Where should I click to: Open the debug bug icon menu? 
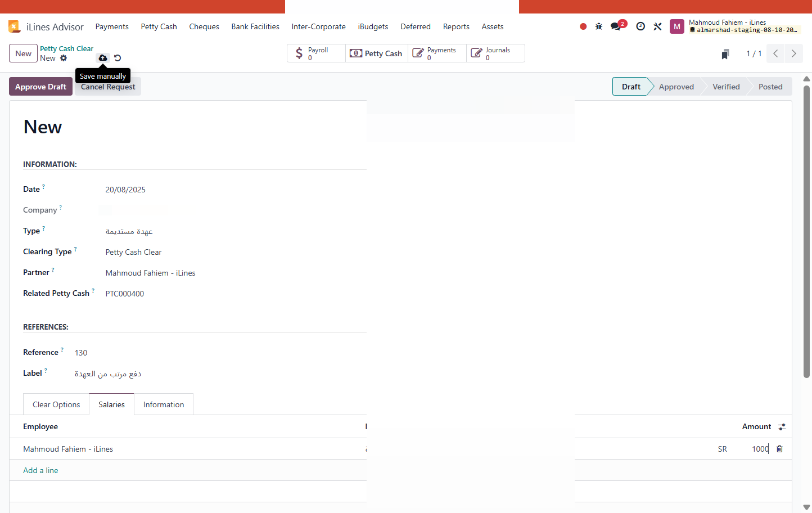[599, 26]
